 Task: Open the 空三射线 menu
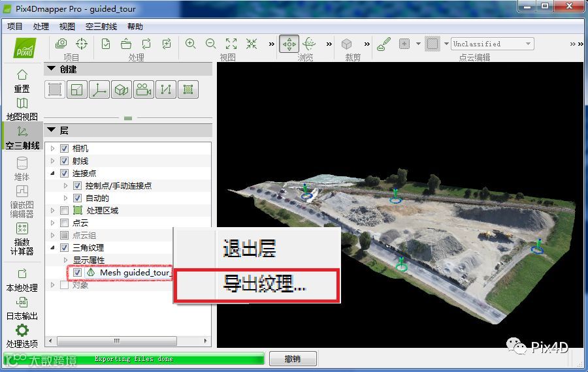101,27
